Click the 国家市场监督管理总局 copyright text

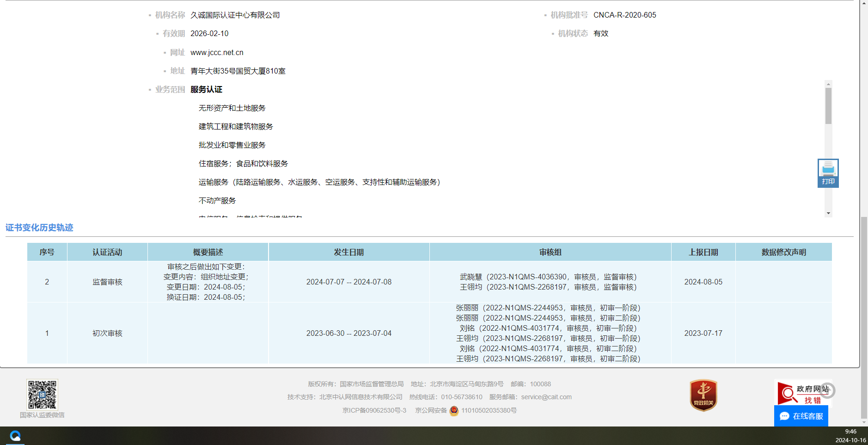pos(372,384)
